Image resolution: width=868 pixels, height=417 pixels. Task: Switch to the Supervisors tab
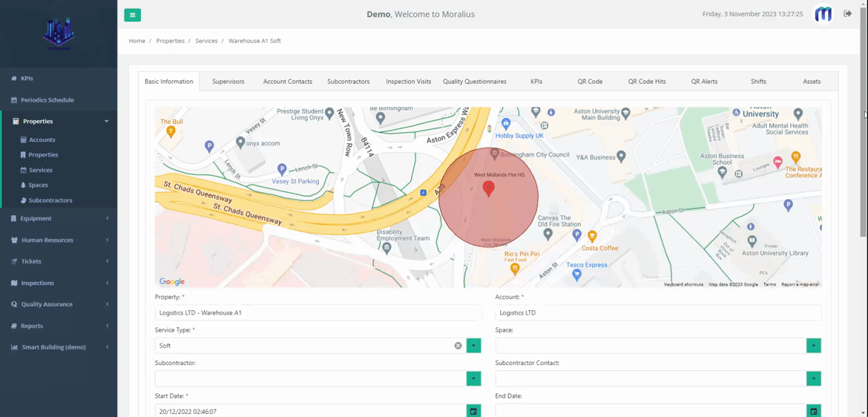pyautogui.click(x=228, y=82)
